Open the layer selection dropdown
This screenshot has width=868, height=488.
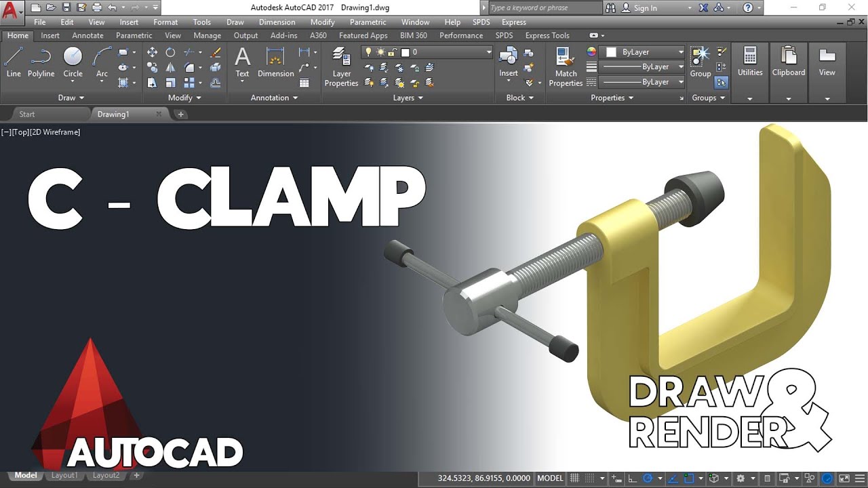pos(427,52)
